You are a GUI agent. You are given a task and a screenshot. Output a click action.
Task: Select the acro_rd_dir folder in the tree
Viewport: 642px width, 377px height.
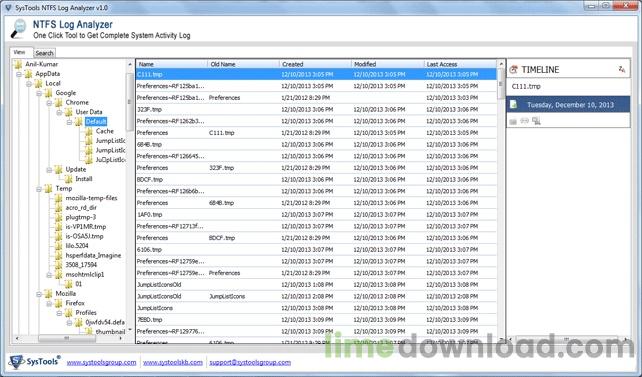tap(81, 208)
